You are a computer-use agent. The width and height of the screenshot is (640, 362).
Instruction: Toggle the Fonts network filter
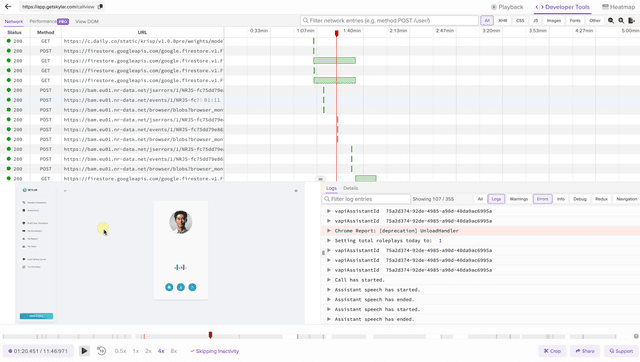click(x=575, y=20)
